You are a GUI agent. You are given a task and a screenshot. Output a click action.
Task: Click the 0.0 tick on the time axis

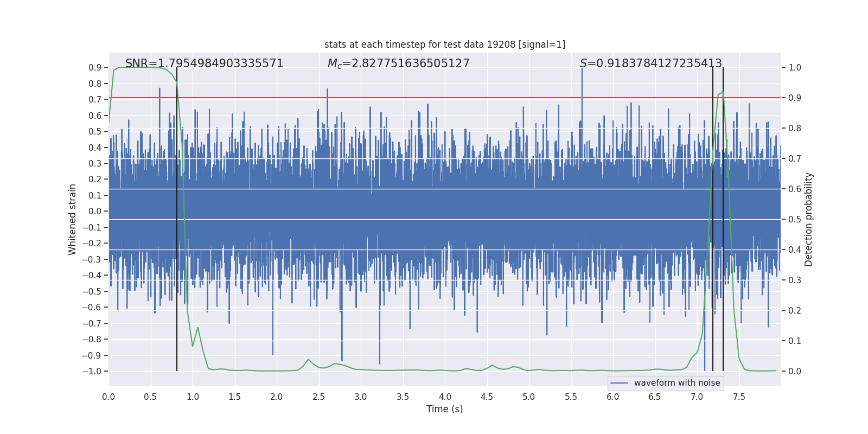coord(108,397)
